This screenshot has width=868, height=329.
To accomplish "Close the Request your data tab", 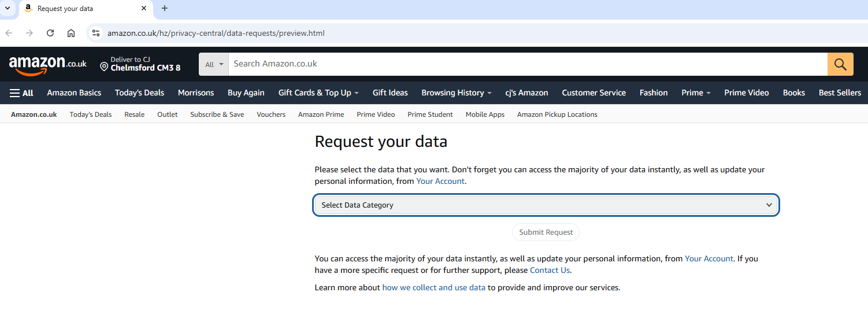I will point(144,9).
